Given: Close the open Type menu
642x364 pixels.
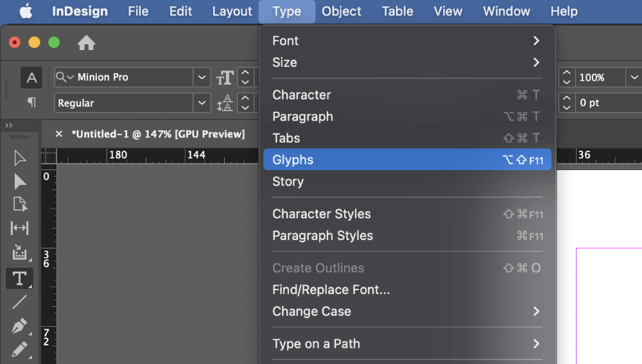Looking at the screenshot, I should pyautogui.click(x=286, y=11).
